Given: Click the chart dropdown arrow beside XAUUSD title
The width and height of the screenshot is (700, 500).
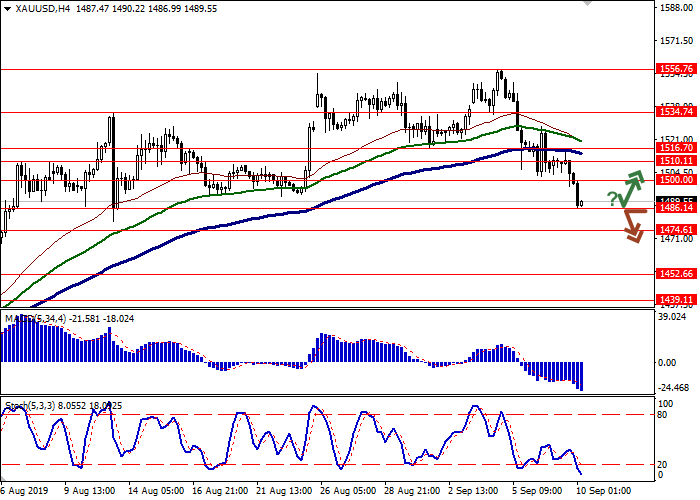Looking at the screenshot, I should click(x=7, y=8).
